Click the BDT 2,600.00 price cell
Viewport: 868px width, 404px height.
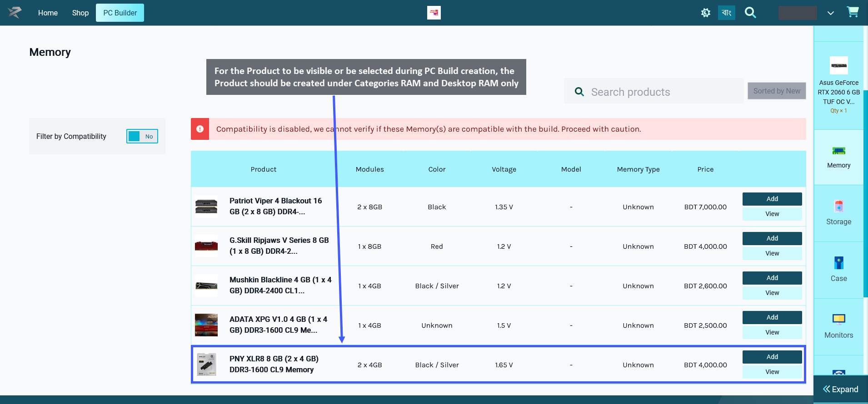(705, 286)
